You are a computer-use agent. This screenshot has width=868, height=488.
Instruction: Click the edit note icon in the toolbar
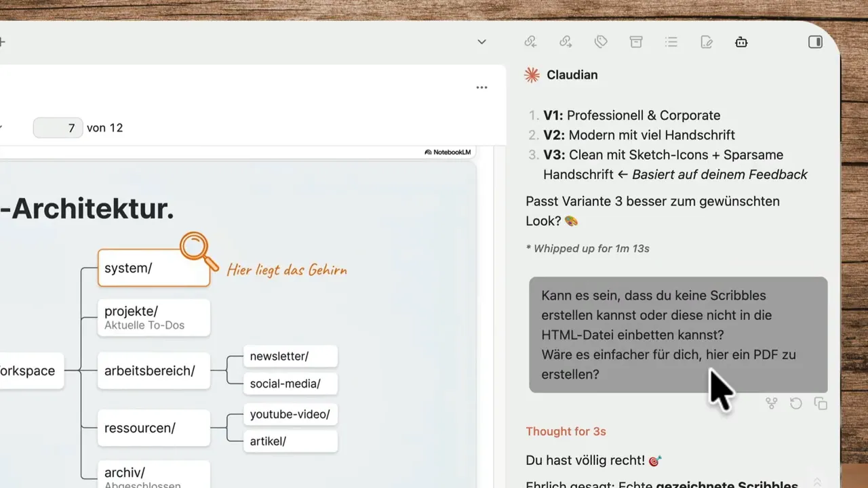pyautogui.click(x=707, y=41)
